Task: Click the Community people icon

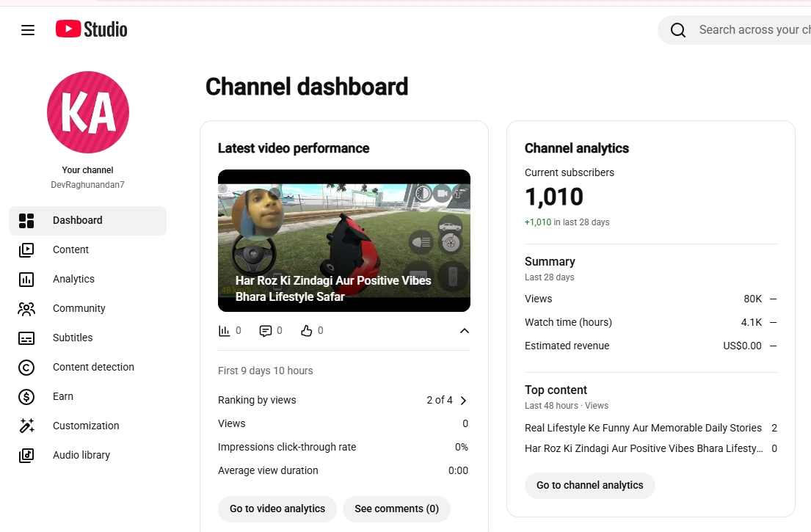Action: click(26, 309)
